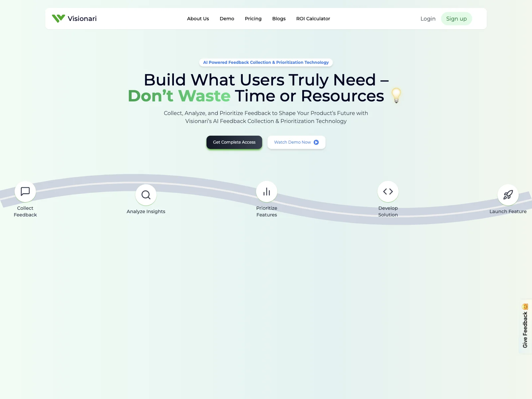Click the Login link
The image size is (532, 399).
pyautogui.click(x=428, y=19)
